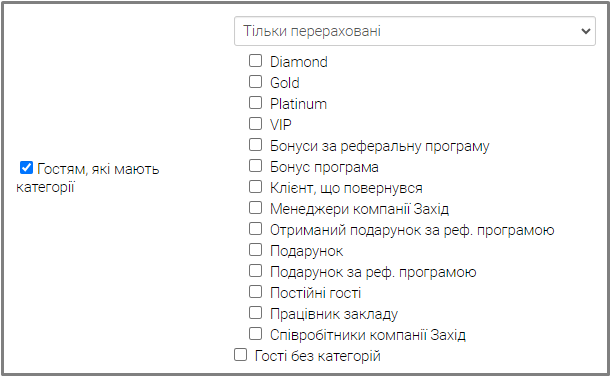611x377 pixels.
Task: Open the "Тільки перераховані" dropdown
Action: (415, 31)
